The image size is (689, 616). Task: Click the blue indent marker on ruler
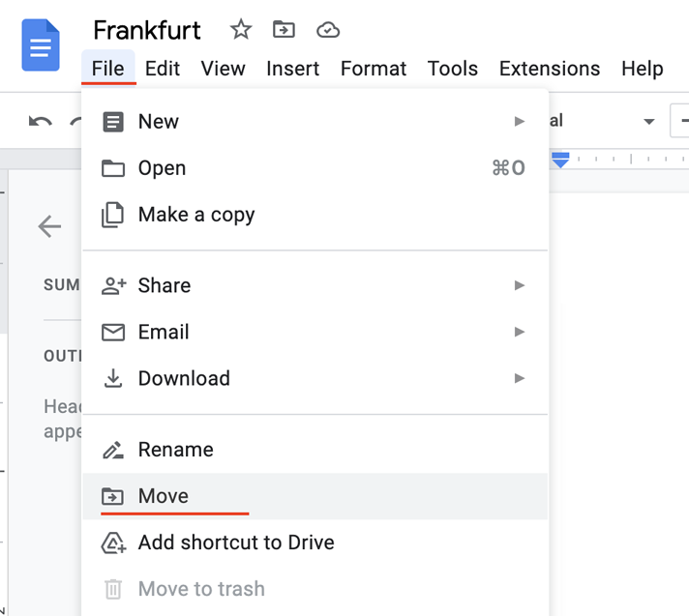pyautogui.click(x=560, y=161)
